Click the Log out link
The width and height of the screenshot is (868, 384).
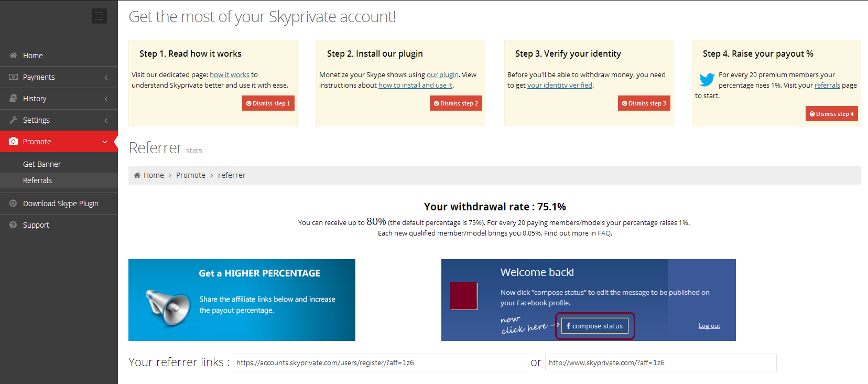click(x=709, y=326)
